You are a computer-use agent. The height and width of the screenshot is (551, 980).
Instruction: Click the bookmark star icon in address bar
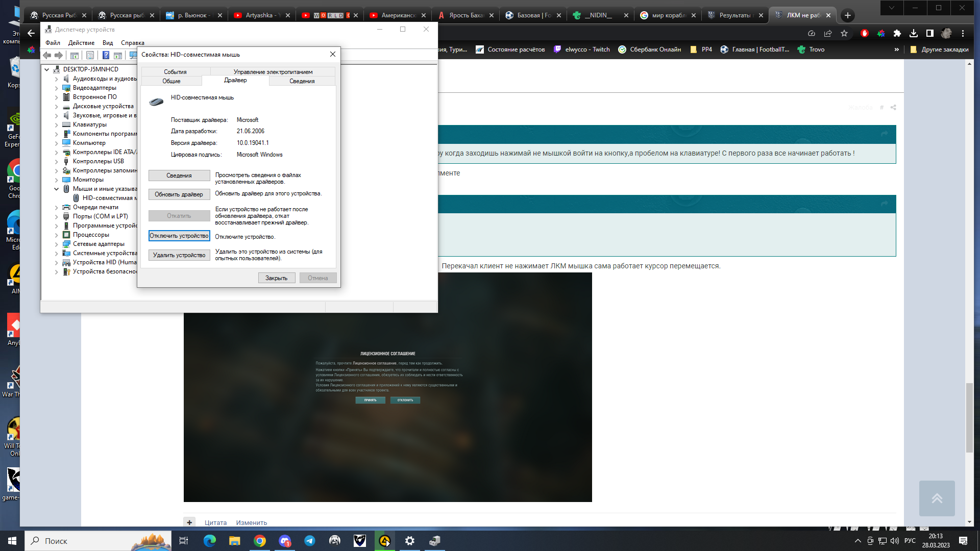tap(844, 33)
